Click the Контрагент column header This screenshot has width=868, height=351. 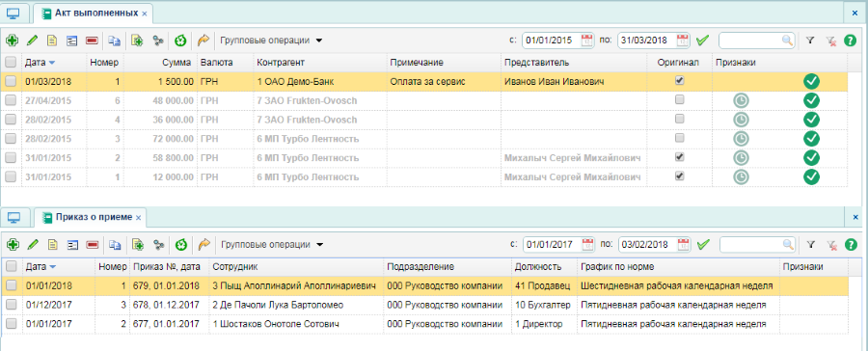coord(320,63)
